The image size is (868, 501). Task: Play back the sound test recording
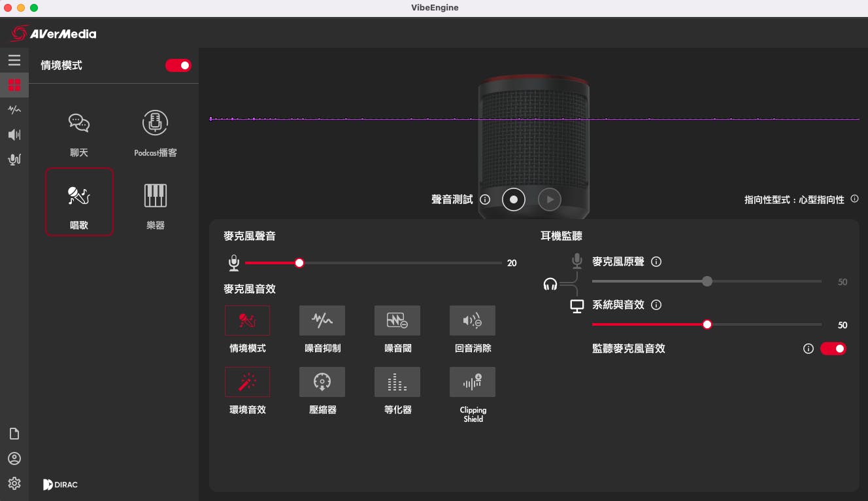tap(550, 199)
